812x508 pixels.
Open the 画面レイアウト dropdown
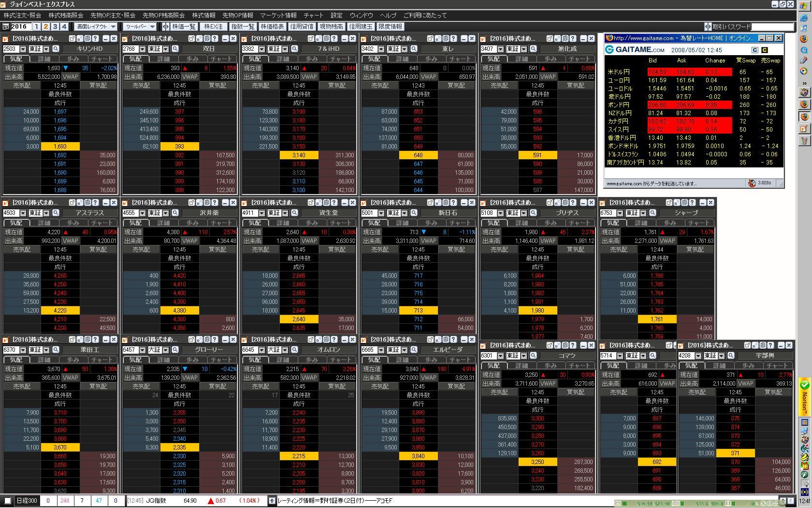click(x=96, y=27)
